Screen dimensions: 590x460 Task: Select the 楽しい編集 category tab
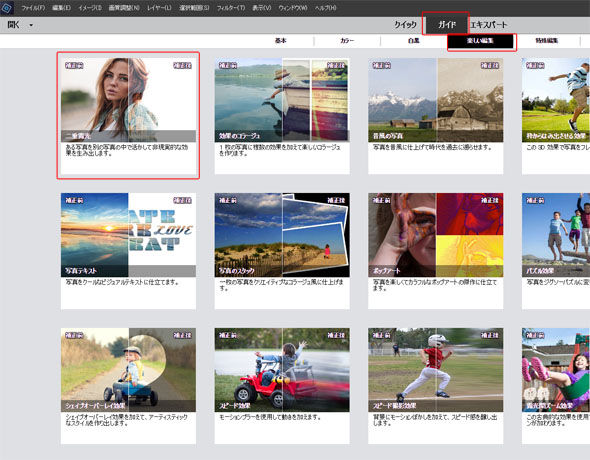click(480, 41)
